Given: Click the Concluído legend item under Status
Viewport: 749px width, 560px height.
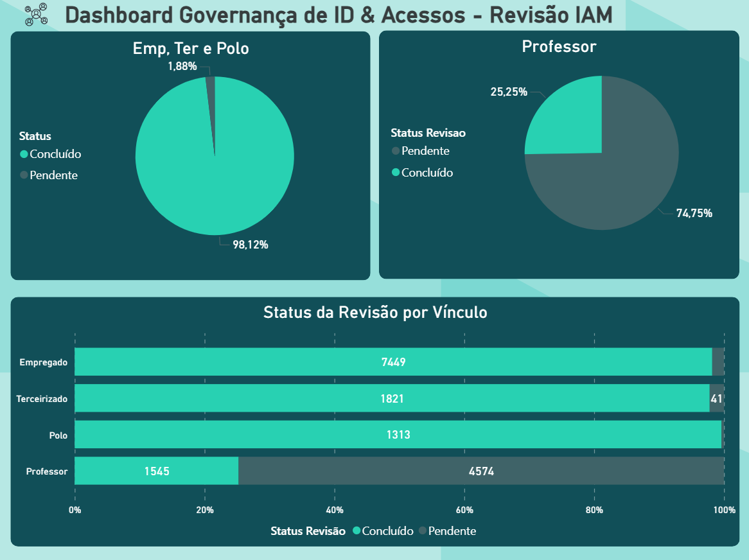Looking at the screenshot, I should [51, 154].
